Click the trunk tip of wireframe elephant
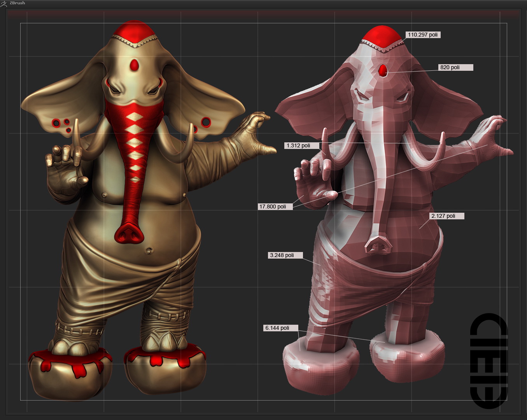The width and height of the screenshot is (527, 420). pos(378,245)
